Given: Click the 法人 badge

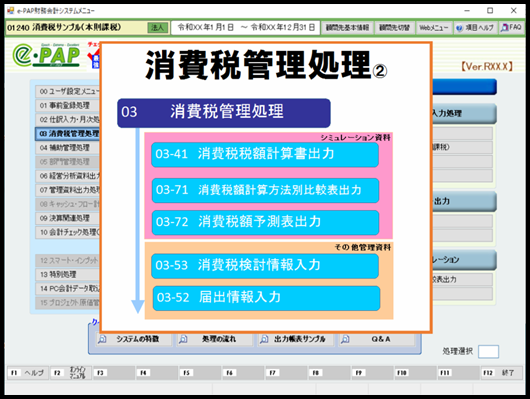Looking at the screenshot, I should coord(158,28).
